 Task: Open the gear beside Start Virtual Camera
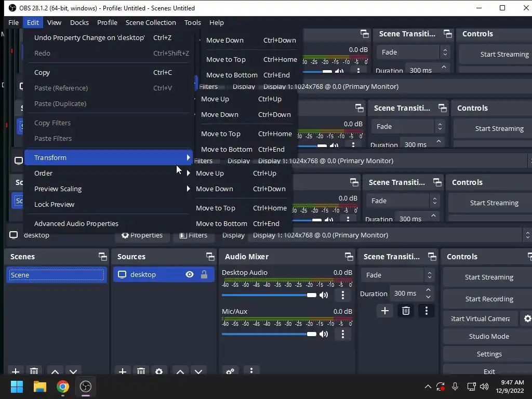(527, 318)
